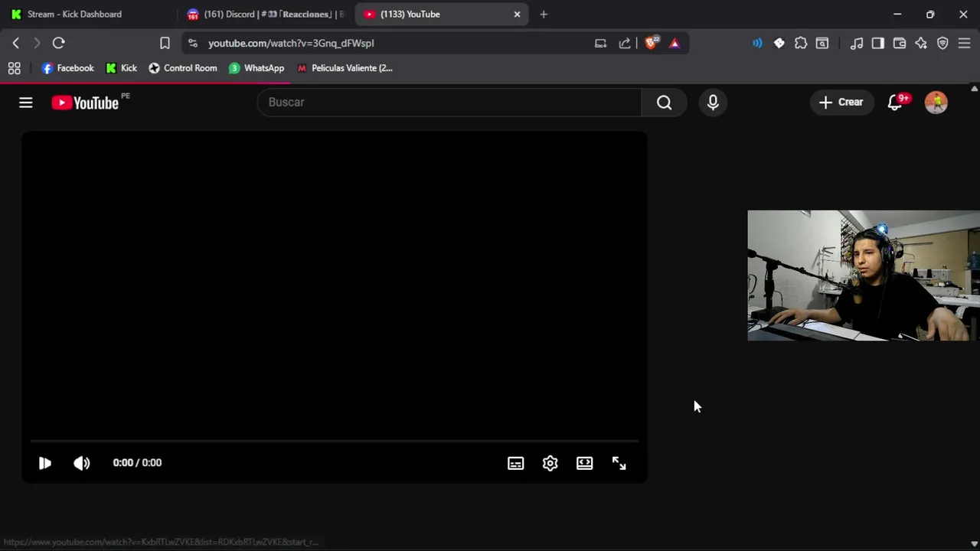Focus the Buscar search field
The height and width of the screenshot is (551, 980).
click(449, 103)
